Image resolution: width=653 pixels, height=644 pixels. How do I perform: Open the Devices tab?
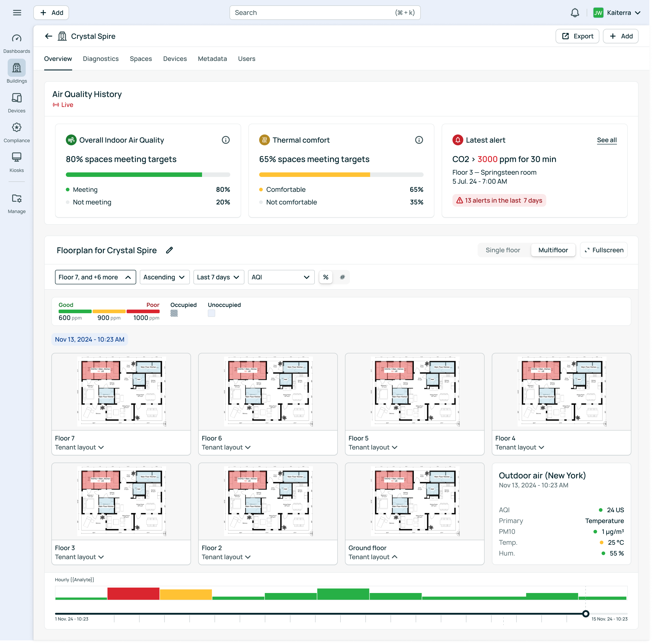[x=175, y=59]
